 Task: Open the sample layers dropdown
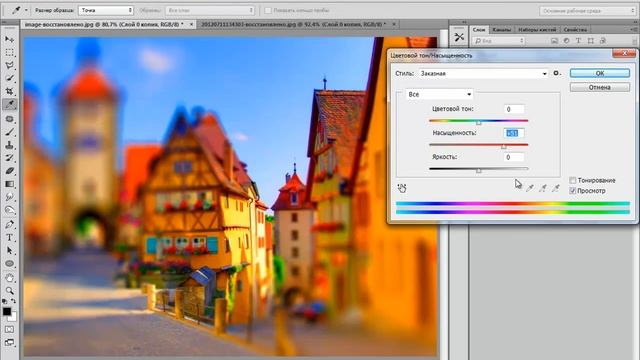tap(210, 10)
